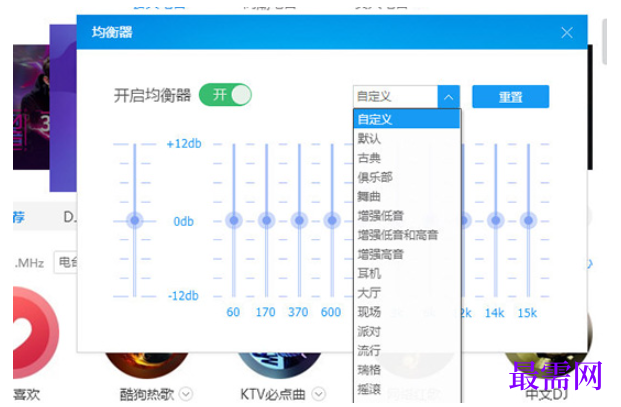Viewport: 621px width, 407px height.
Task: Click the preamp slider handle near 0db
Action: tap(135, 220)
